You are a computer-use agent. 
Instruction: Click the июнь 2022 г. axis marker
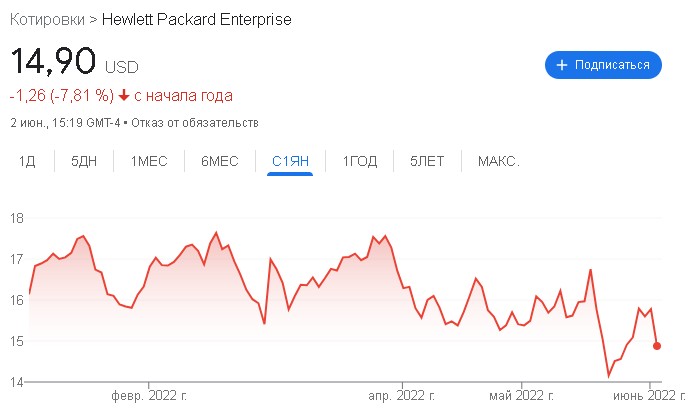(649, 395)
